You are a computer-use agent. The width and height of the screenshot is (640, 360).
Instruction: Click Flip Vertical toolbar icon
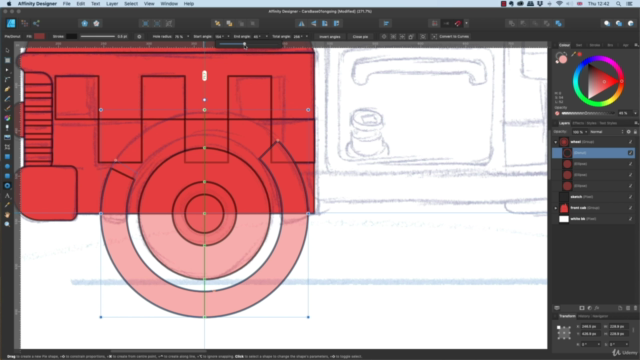click(313, 24)
